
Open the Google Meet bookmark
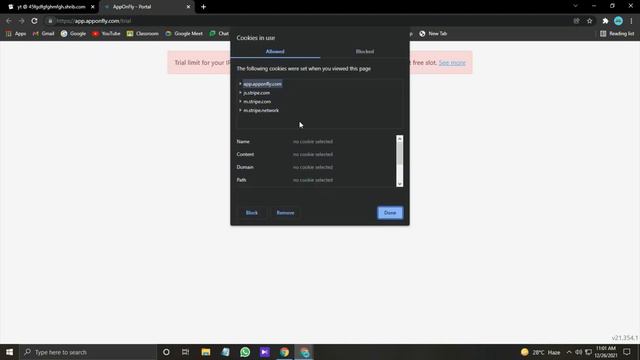pyautogui.click(x=184, y=33)
